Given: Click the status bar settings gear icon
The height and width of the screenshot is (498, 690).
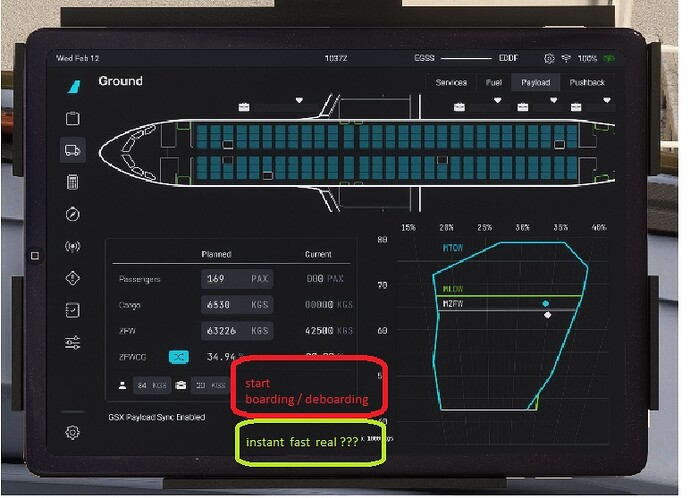Looking at the screenshot, I should coord(549,58).
